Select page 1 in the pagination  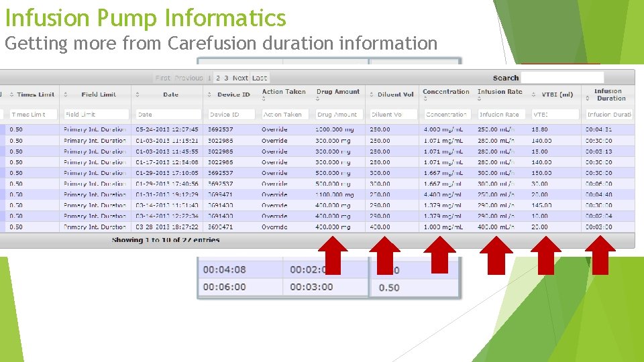(x=209, y=78)
